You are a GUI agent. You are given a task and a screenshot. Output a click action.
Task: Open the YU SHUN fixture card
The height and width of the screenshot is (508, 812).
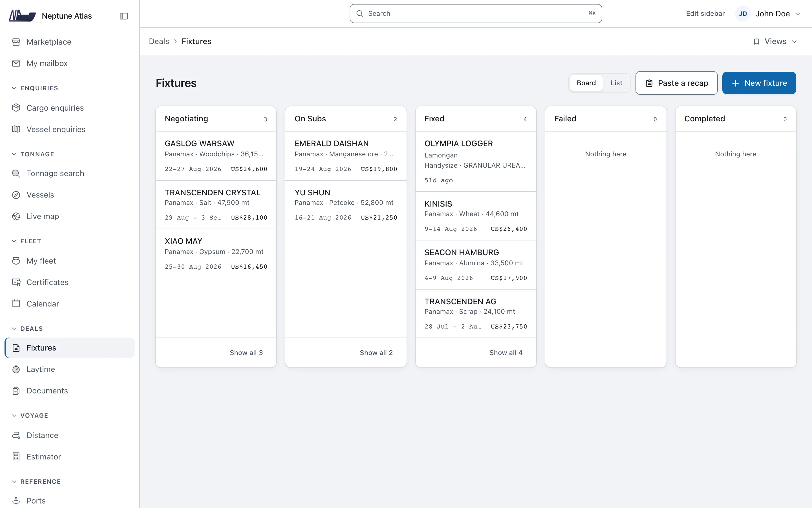pyautogui.click(x=346, y=205)
